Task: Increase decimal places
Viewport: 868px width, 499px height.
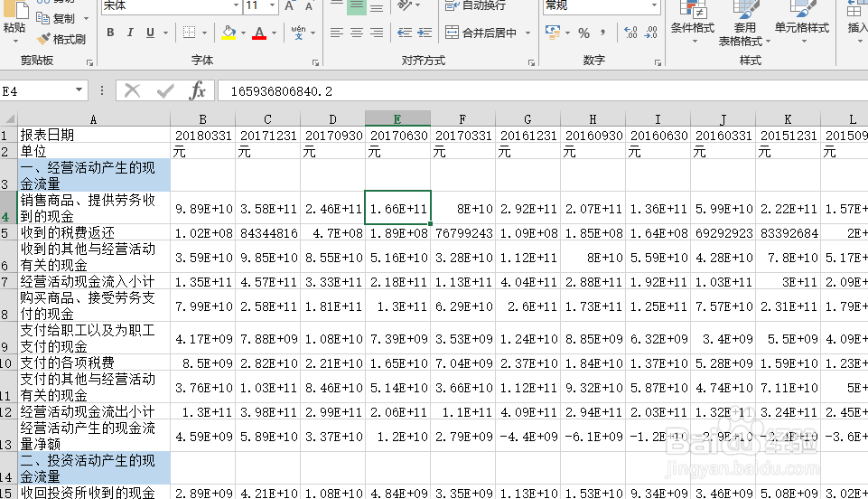Action: (630, 33)
